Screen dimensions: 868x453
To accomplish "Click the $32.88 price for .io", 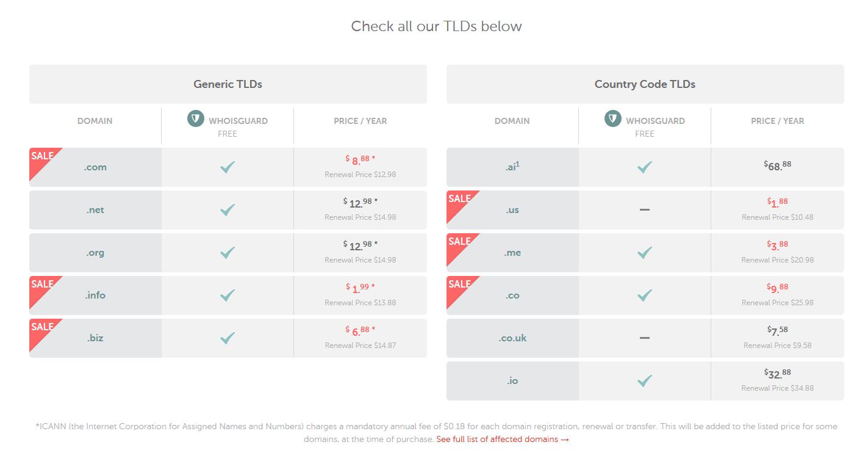I will [778, 373].
